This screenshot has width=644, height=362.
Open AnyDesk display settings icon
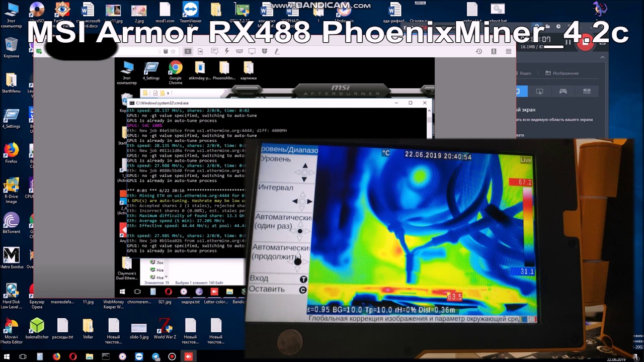pyautogui.click(x=252, y=51)
